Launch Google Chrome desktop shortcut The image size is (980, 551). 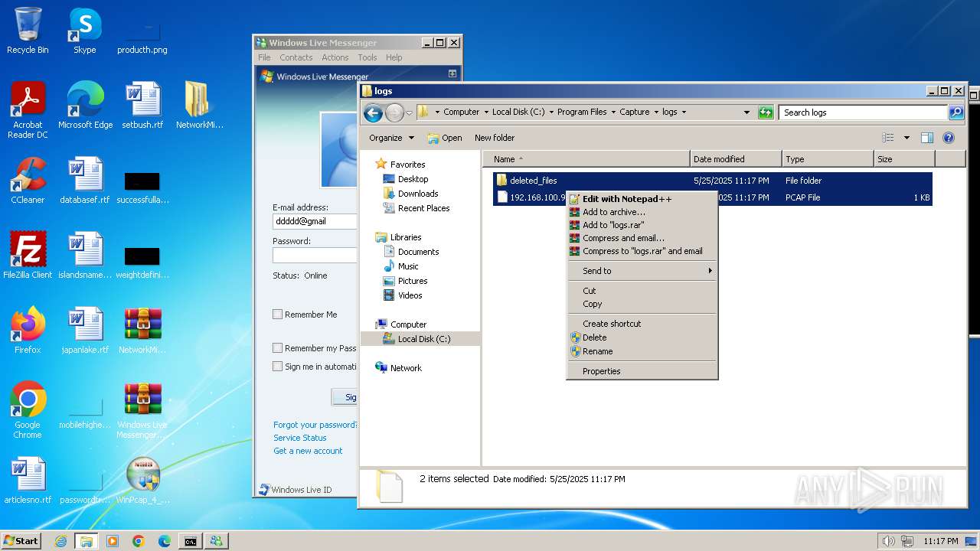(x=28, y=409)
